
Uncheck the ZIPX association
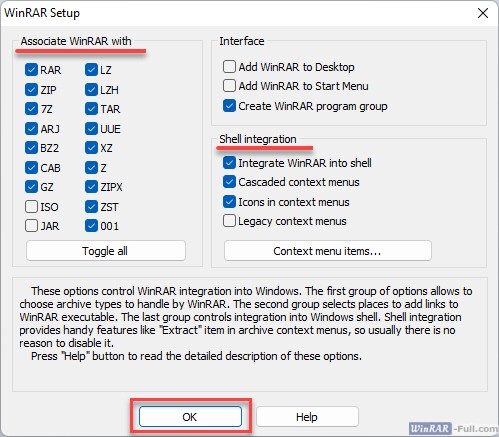[91, 187]
